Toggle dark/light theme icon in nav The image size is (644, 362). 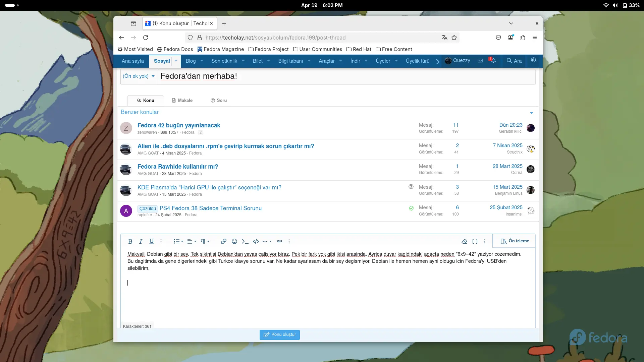(x=533, y=60)
